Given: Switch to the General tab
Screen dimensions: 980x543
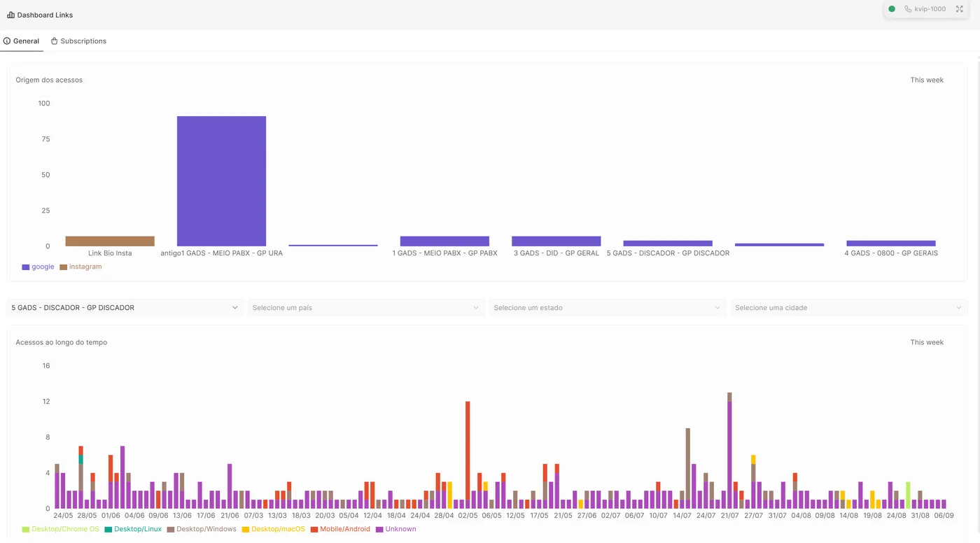Looking at the screenshot, I should point(22,41).
